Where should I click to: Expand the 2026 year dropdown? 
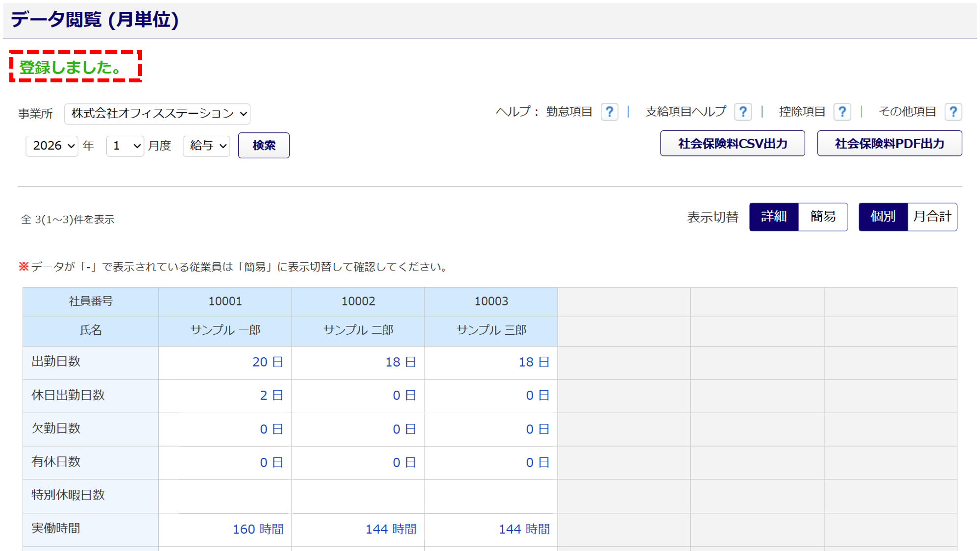click(x=52, y=146)
